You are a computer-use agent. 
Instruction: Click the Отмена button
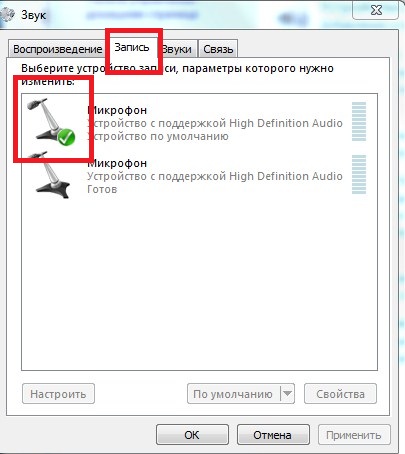tap(273, 435)
